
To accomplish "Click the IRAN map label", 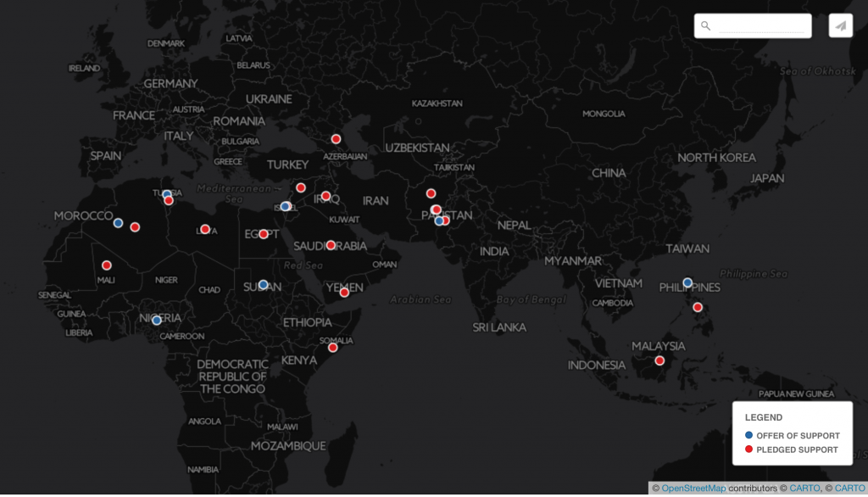I will pos(376,201).
